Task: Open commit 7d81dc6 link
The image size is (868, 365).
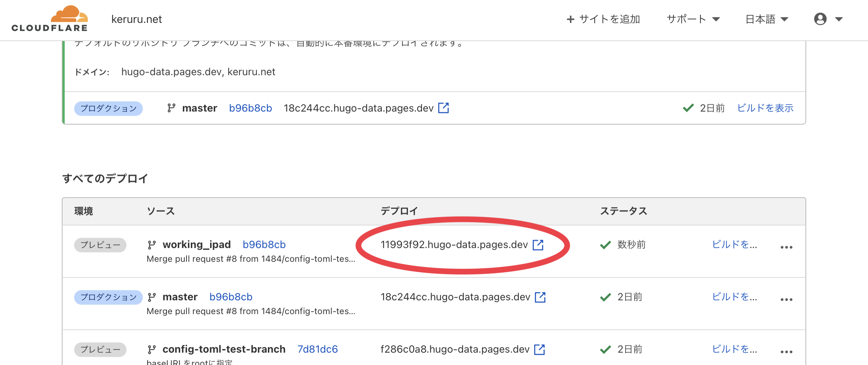Action: [x=317, y=349]
